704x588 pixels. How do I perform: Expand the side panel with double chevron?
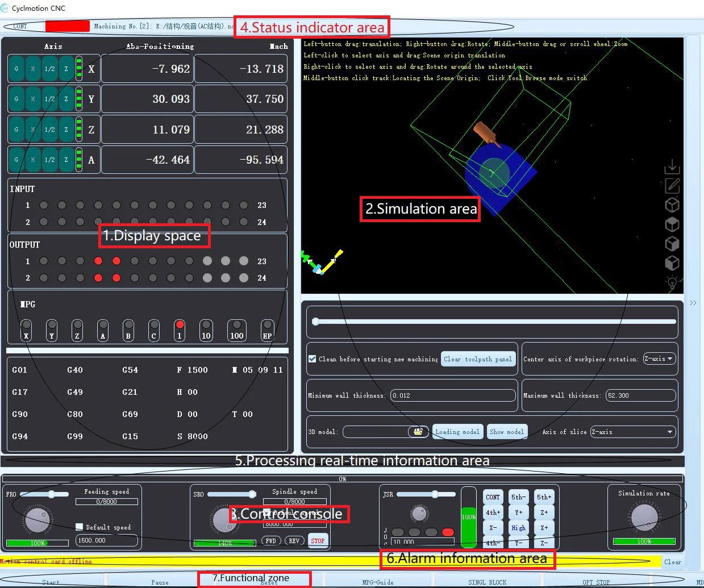pyautogui.click(x=693, y=303)
